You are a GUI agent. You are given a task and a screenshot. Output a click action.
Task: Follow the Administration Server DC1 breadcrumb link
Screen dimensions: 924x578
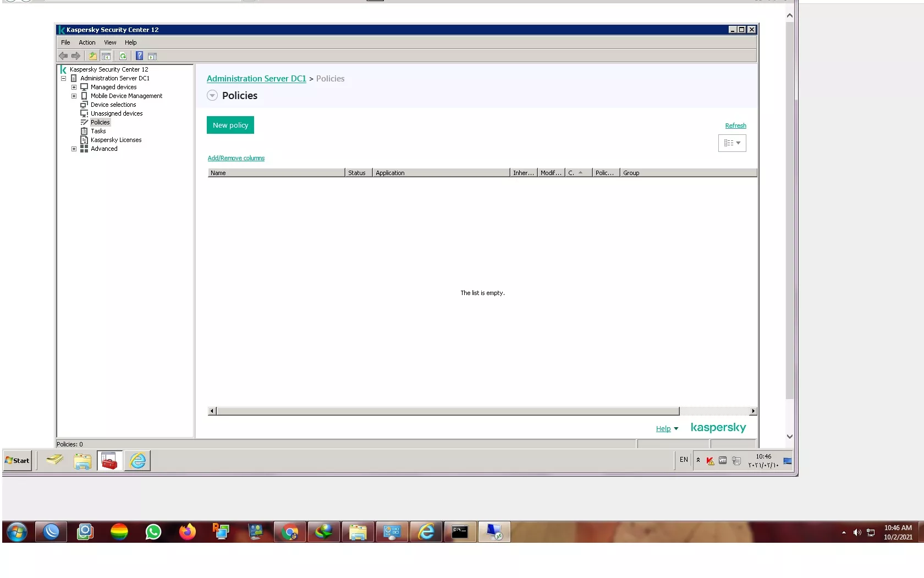[256, 79]
